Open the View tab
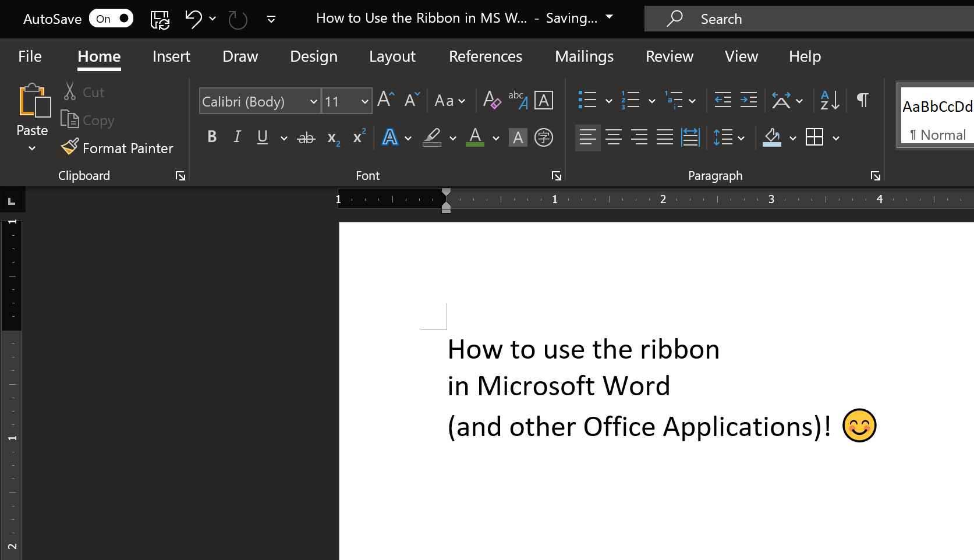The image size is (974, 560). pyautogui.click(x=741, y=56)
